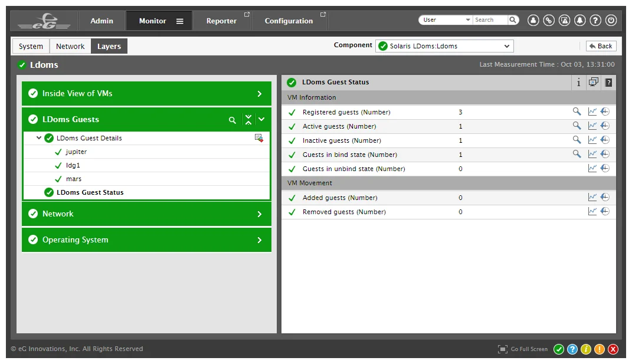Open detailed diagnosis magnifier for Inactive guests
The width and height of the screenshot is (632, 364).
tap(577, 140)
